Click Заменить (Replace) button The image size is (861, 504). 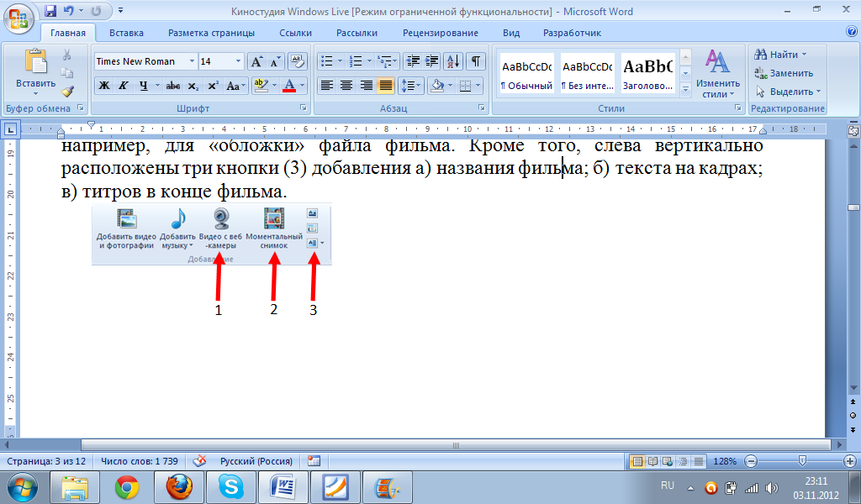pos(784,73)
